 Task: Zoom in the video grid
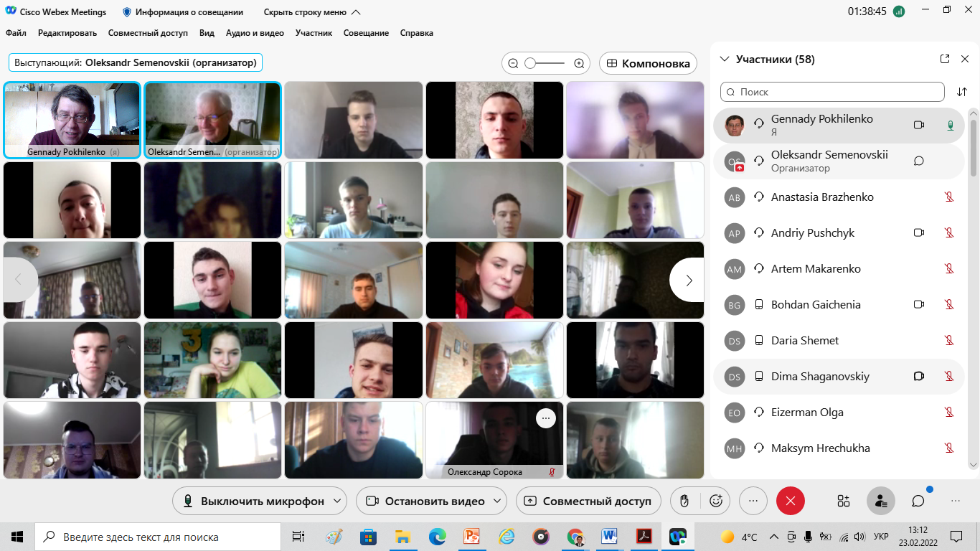(580, 63)
